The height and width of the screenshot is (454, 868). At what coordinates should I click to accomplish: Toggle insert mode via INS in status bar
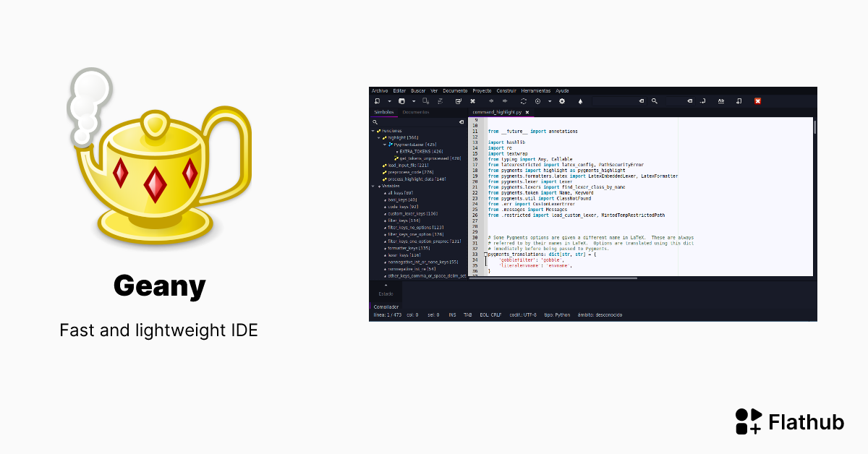[x=452, y=314]
